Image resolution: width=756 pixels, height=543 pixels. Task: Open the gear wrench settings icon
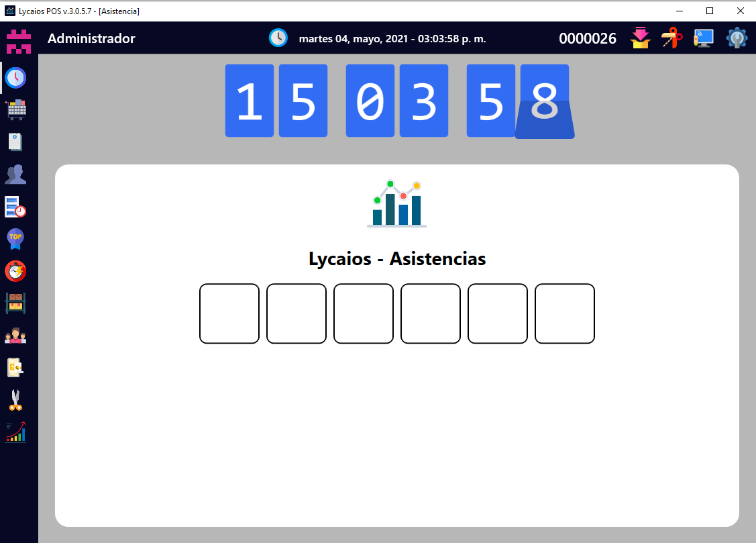click(x=737, y=38)
